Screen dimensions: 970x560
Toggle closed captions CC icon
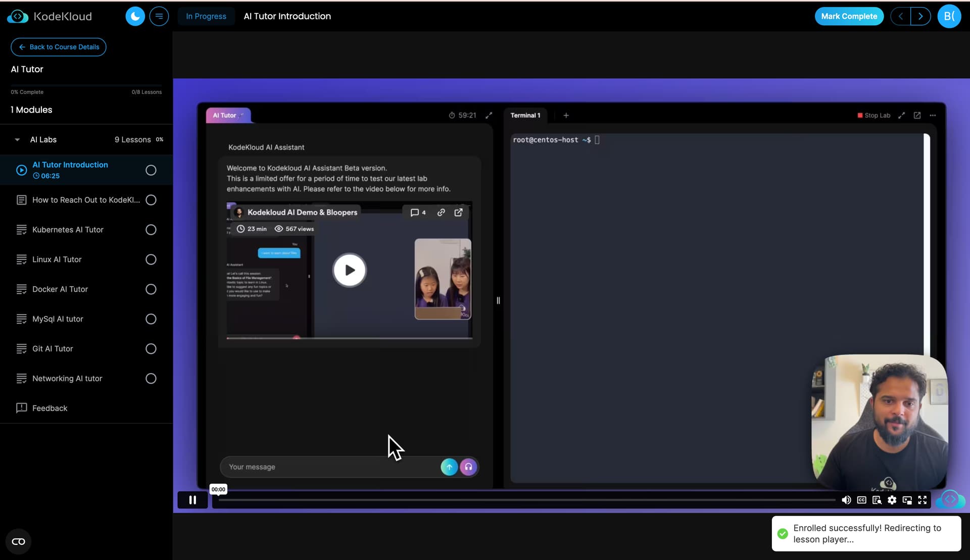[861, 500]
